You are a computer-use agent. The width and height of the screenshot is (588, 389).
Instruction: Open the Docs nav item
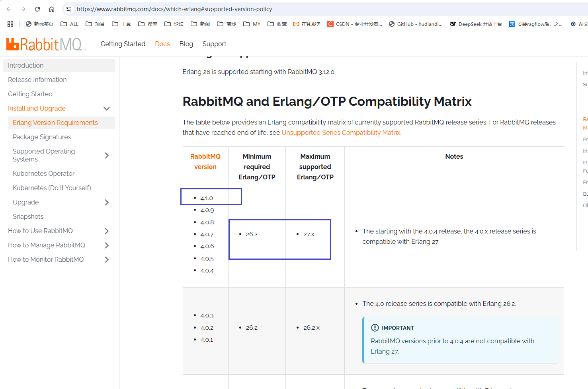pyautogui.click(x=162, y=44)
